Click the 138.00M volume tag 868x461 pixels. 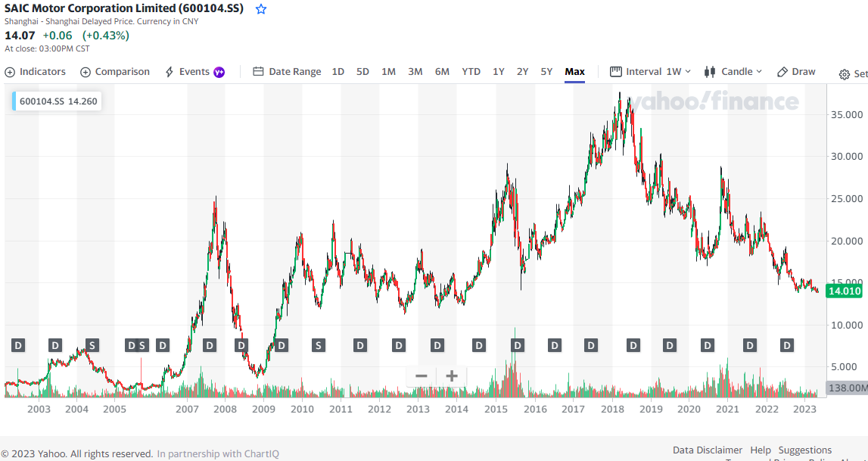846,388
